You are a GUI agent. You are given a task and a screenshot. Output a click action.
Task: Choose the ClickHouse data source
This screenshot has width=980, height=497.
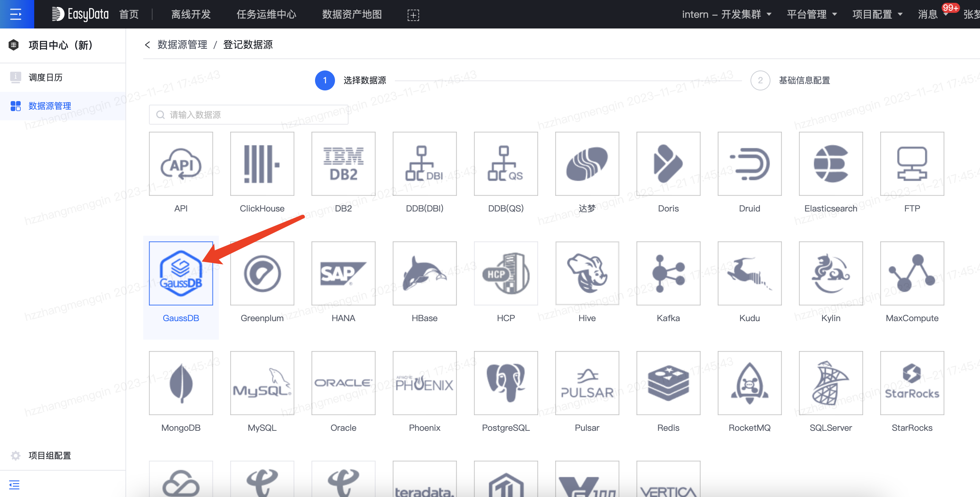pyautogui.click(x=262, y=164)
